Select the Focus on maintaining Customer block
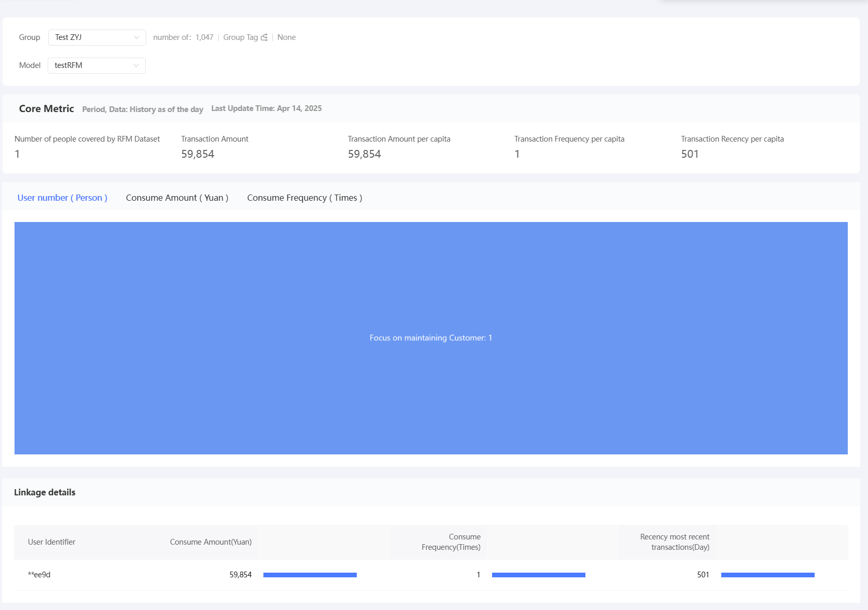Screen dimensions: 868x610 point(431,338)
